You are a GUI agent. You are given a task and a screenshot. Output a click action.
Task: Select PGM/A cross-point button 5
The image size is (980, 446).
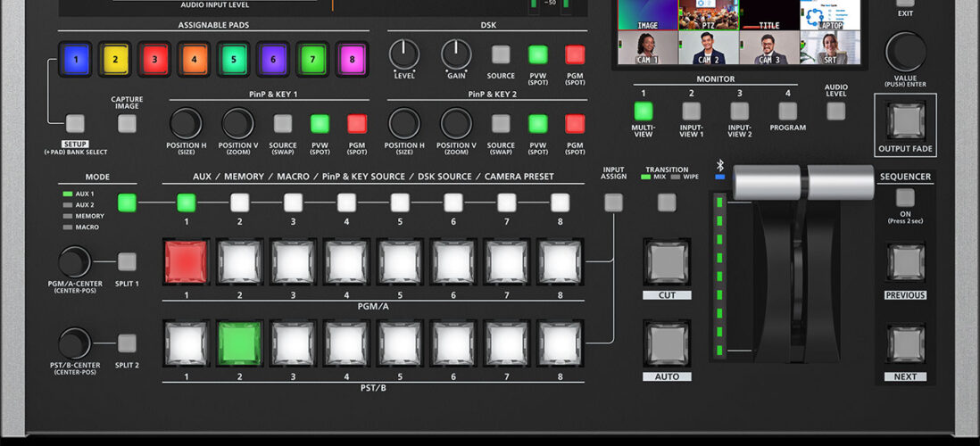tap(400, 261)
